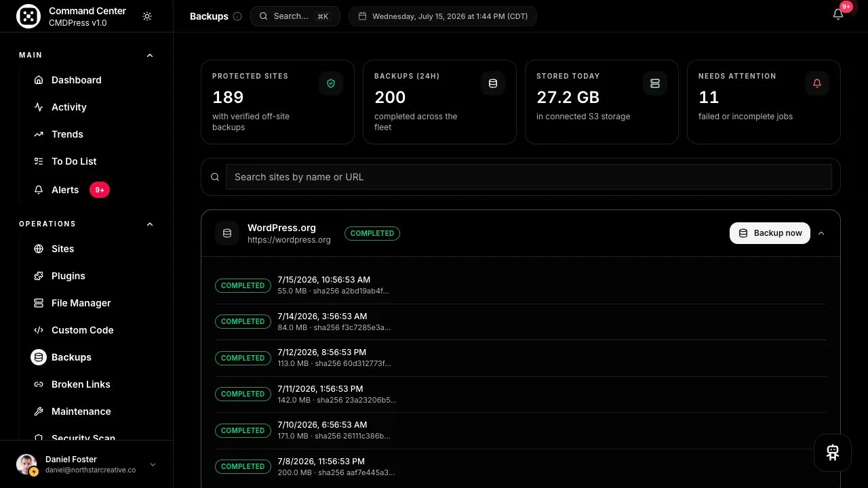Click the info icon beside Backups title
The image size is (868, 488).
pos(237,16)
